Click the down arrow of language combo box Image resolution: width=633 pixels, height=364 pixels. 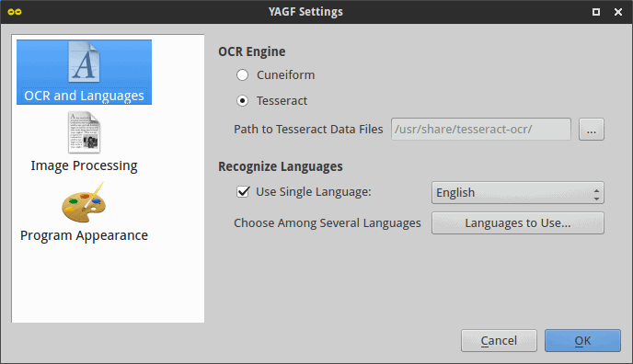(x=597, y=199)
